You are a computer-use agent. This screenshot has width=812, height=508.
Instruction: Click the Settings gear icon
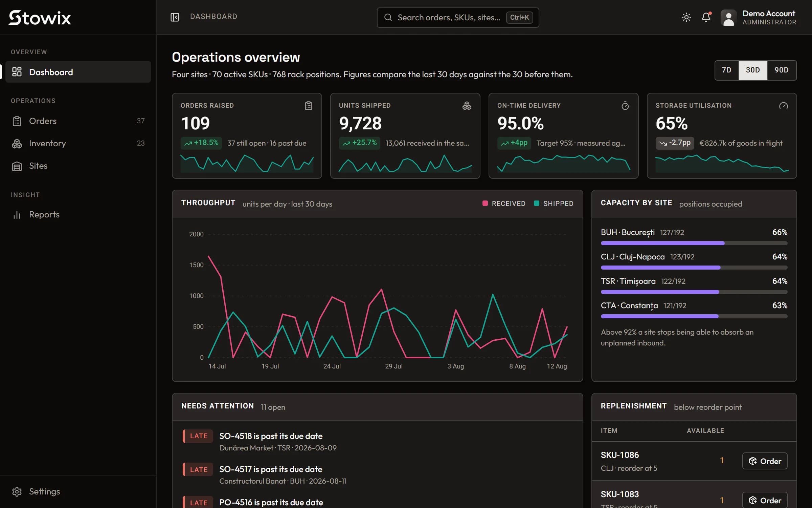pos(17,491)
